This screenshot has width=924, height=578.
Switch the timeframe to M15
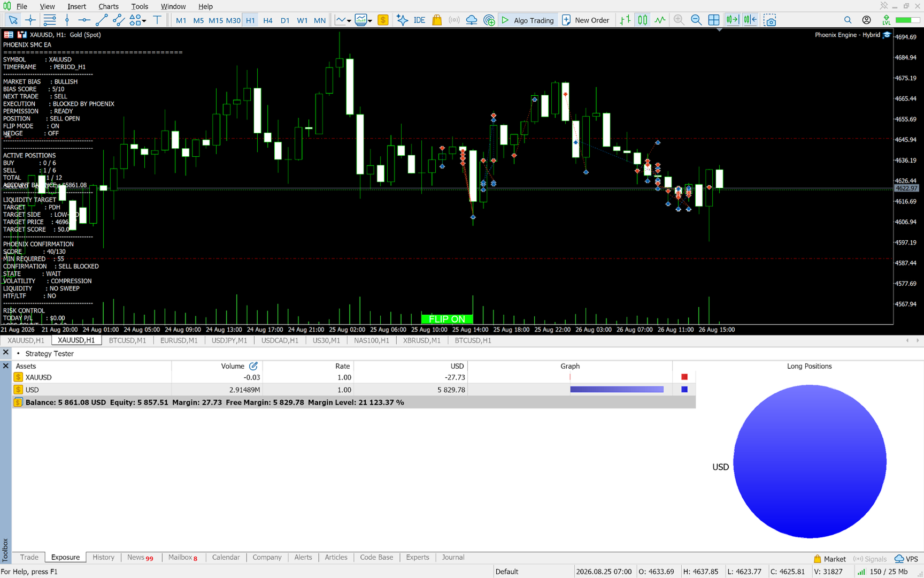tap(216, 20)
